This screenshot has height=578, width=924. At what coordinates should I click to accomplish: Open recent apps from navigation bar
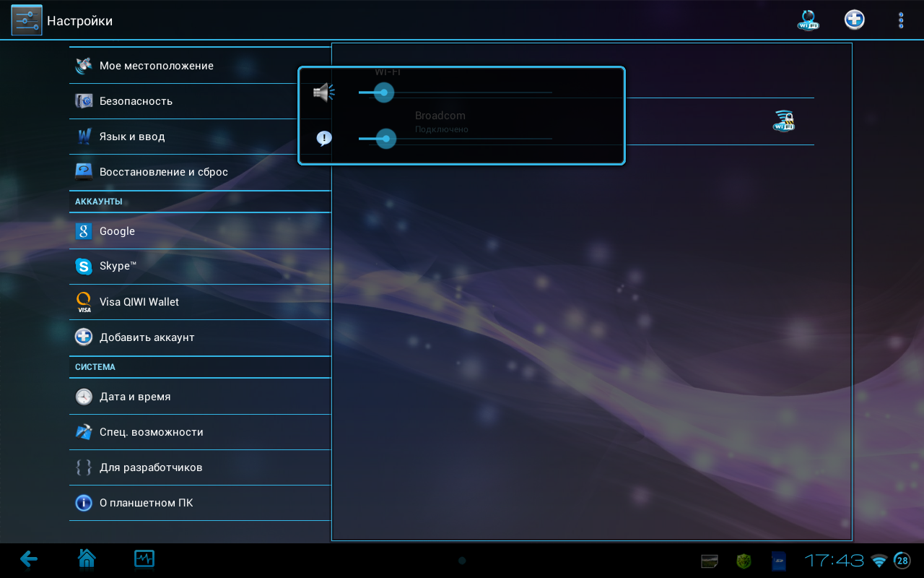point(144,558)
